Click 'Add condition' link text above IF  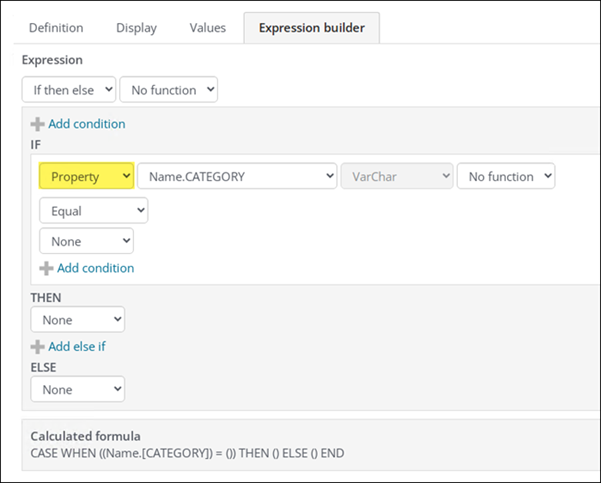tap(86, 124)
